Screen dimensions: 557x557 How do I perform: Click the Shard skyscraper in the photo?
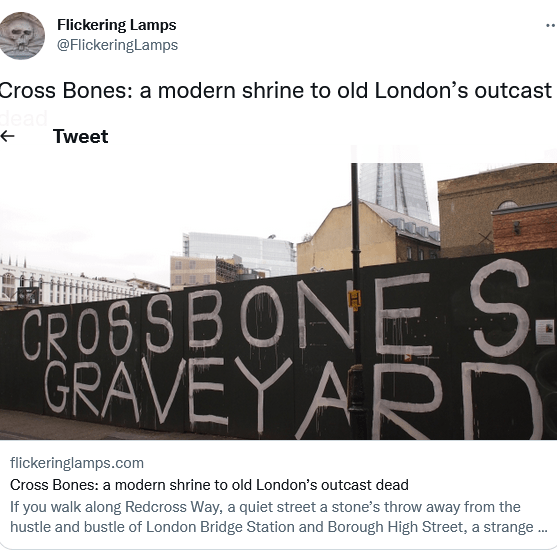(394, 192)
